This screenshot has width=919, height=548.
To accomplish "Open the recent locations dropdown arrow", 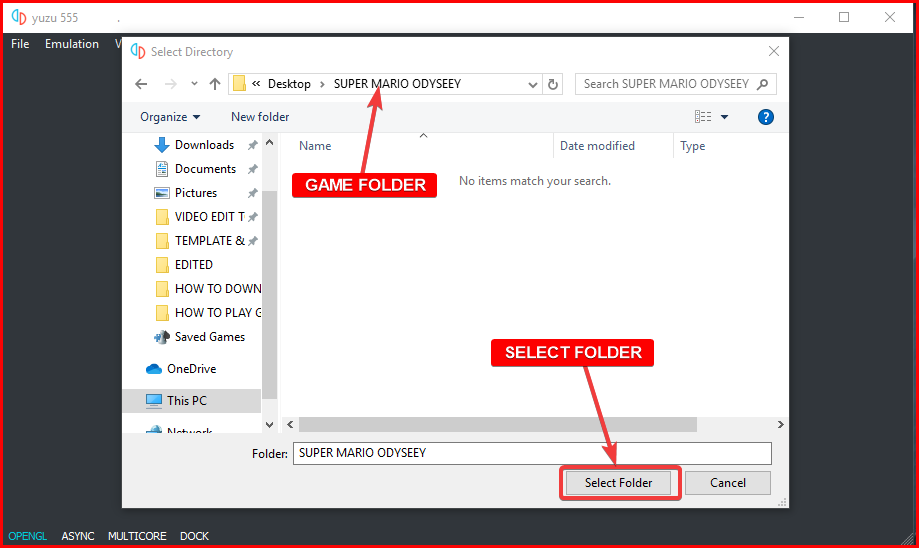I will (194, 84).
